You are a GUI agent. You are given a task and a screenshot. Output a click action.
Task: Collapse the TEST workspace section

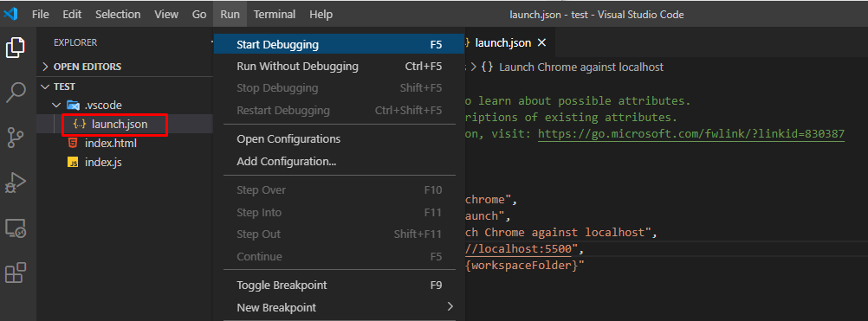click(x=45, y=87)
